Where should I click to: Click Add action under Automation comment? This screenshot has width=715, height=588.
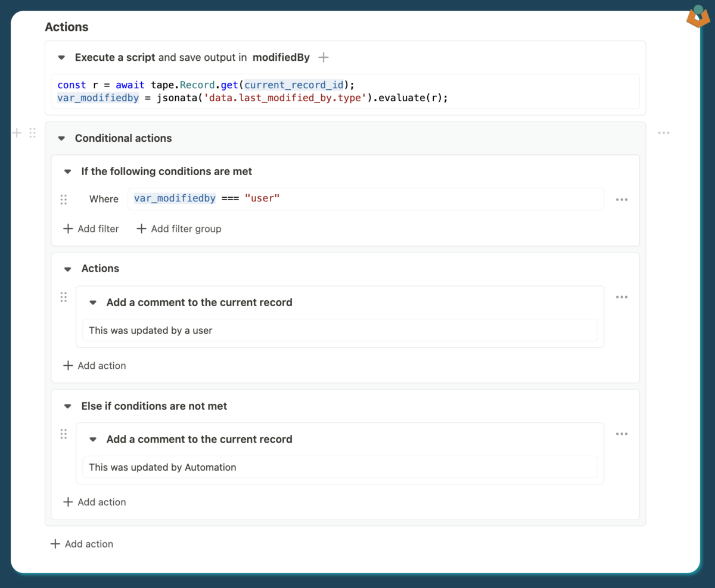[94, 502]
